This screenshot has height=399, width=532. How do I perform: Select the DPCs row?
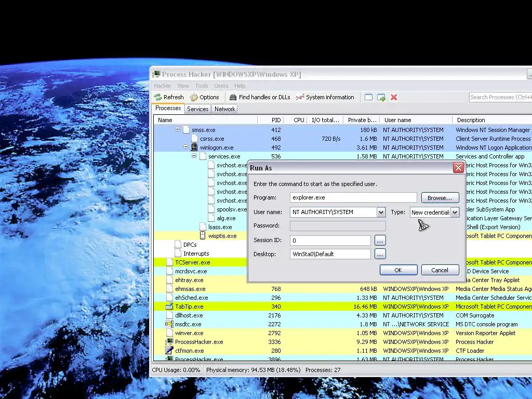[201, 245]
